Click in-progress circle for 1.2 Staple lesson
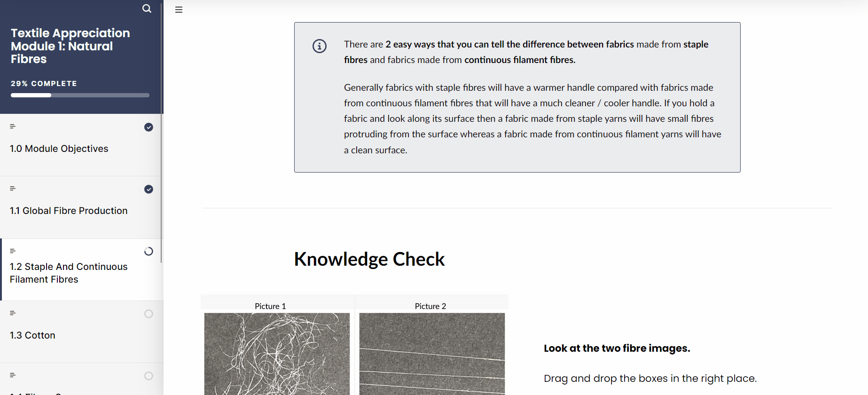Viewport: 868px width, 395px height. (149, 252)
